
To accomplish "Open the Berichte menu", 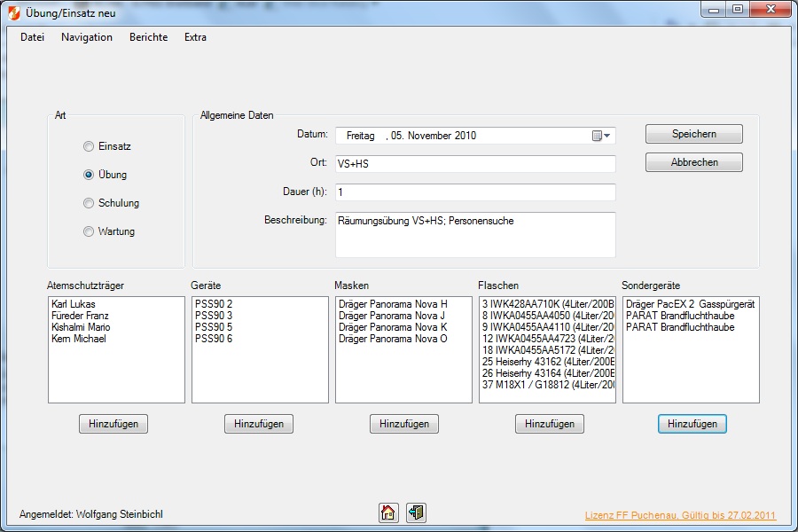I will [149, 37].
